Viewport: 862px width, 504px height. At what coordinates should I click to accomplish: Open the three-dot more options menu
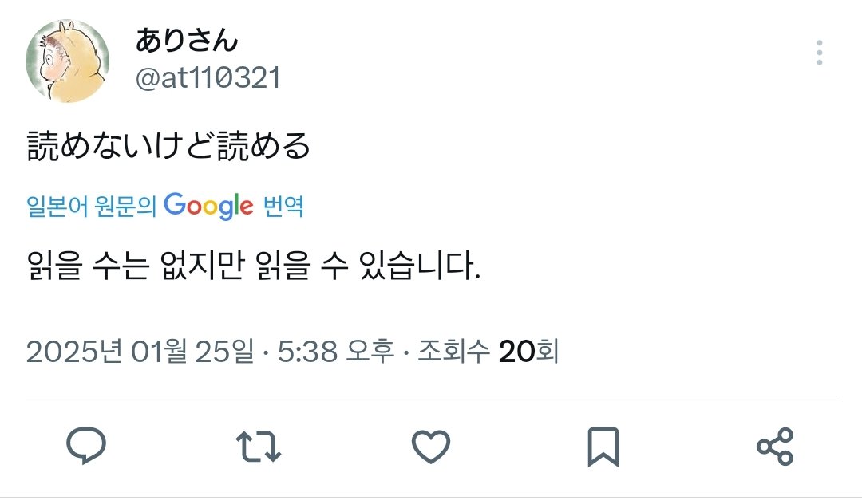[819, 53]
